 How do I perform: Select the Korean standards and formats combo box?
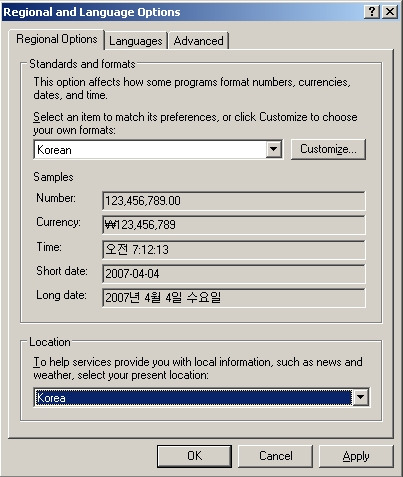click(158, 149)
